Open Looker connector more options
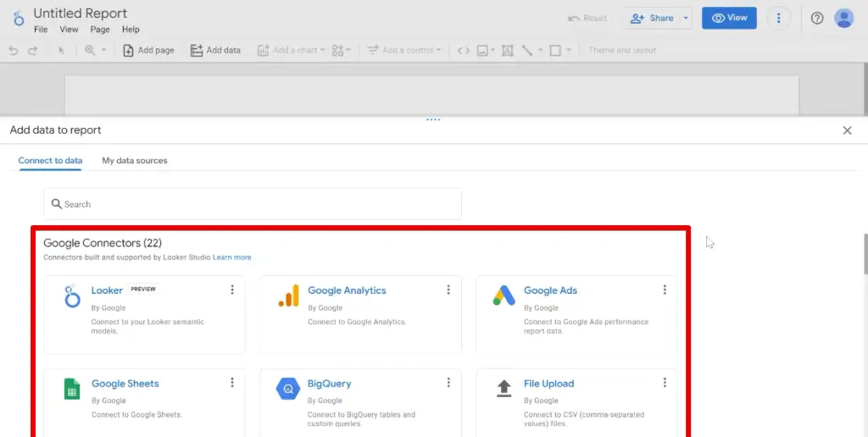 [232, 290]
